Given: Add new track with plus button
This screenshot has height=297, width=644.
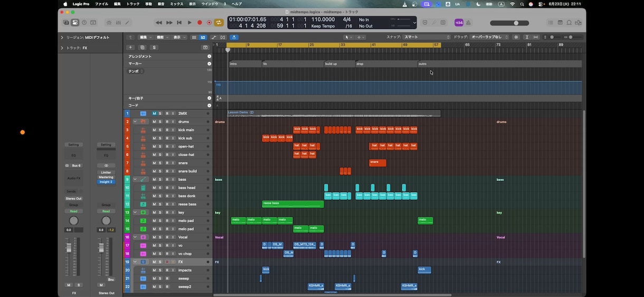Looking at the screenshot, I should click(131, 47).
